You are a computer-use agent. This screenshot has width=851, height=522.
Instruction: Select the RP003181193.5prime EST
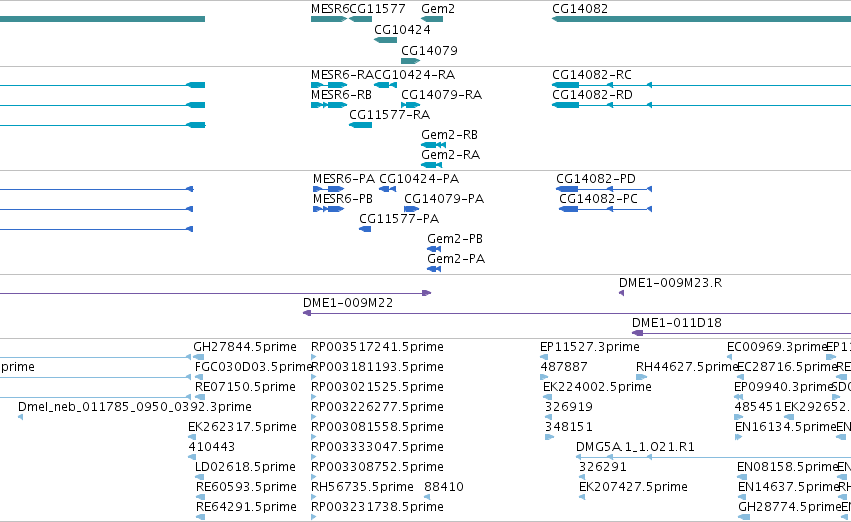point(314,378)
